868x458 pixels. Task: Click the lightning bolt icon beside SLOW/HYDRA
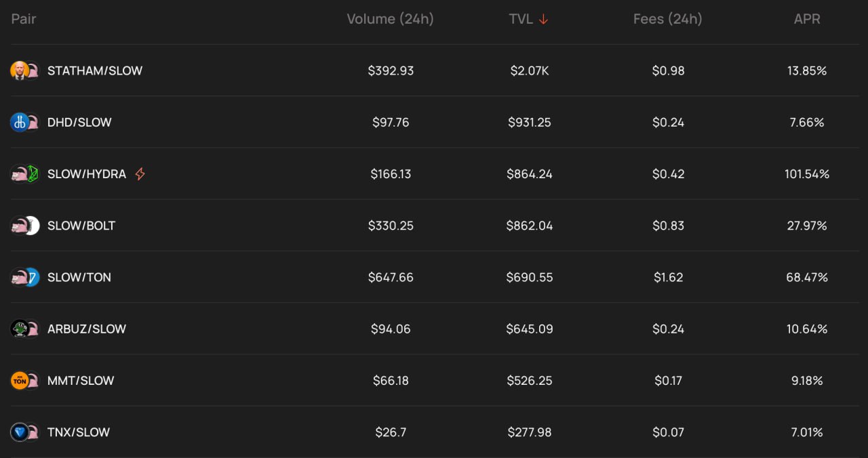point(140,174)
